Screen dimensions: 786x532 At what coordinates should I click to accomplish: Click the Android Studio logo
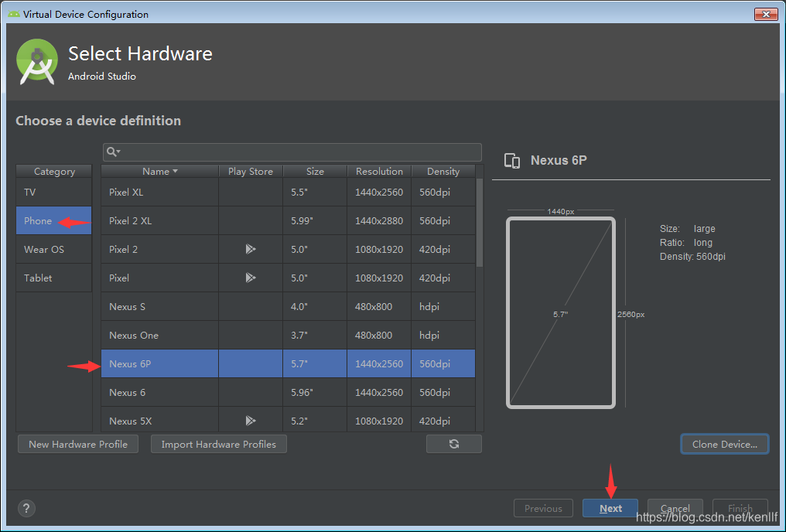tap(37, 62)
